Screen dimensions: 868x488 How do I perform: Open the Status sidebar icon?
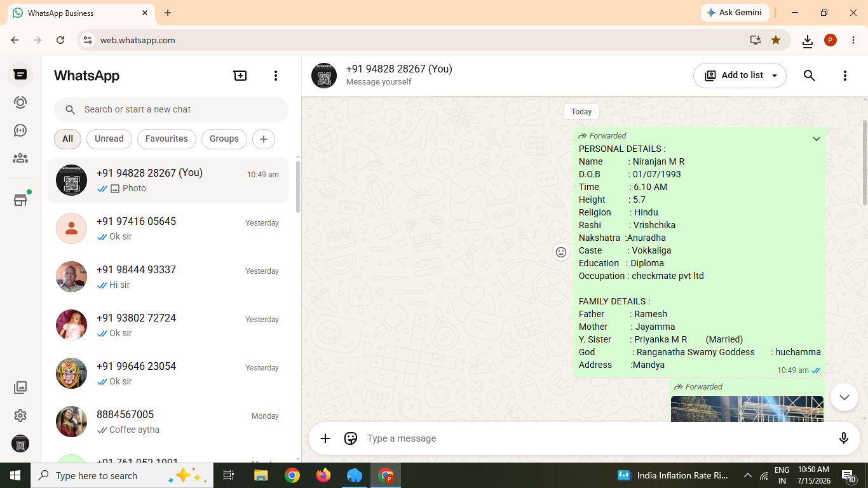[20, 102]
